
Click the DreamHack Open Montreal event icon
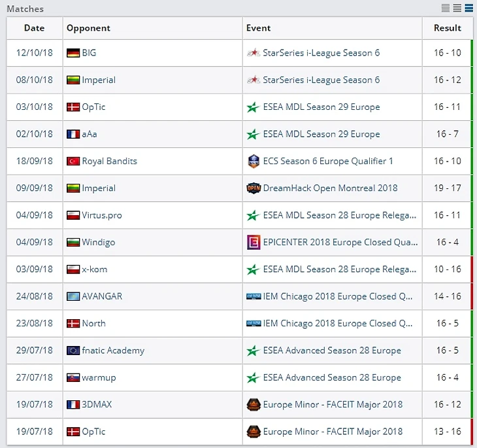[x=253, y=188]
